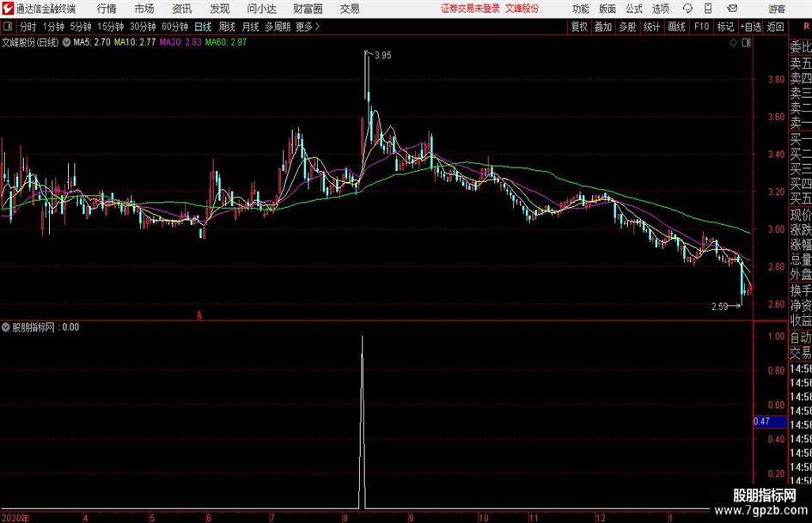812x523 pixels.
Task: Switch to 分时 chart tab
Action: pos(27,27)
